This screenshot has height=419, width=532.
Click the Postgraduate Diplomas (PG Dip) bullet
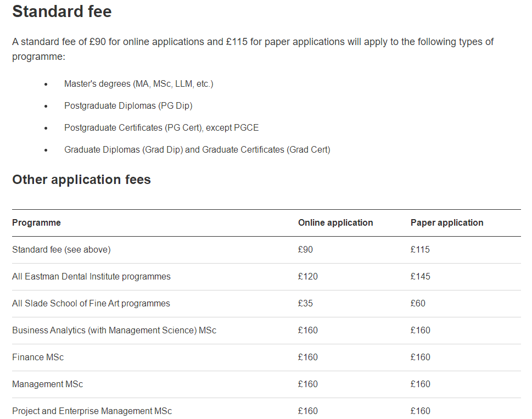(128, 106)
